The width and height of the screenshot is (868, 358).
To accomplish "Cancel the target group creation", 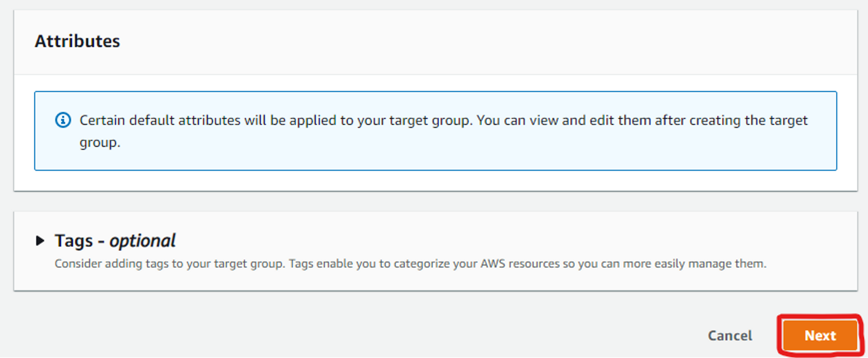I will [x=730, y=335].
